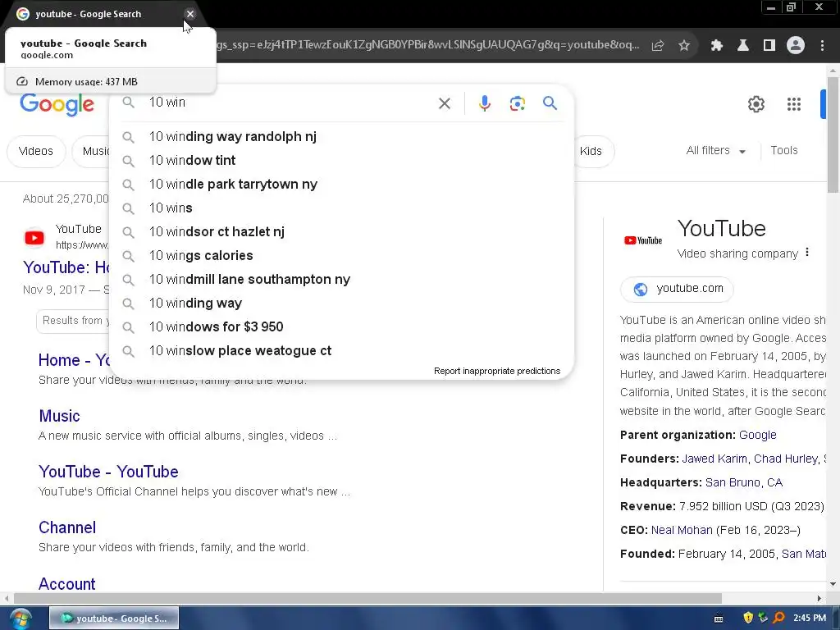Screen dimensions: 840x630
Task: Click the scroll down arrow of vertical scrollbar
Action: click(833, 584)
